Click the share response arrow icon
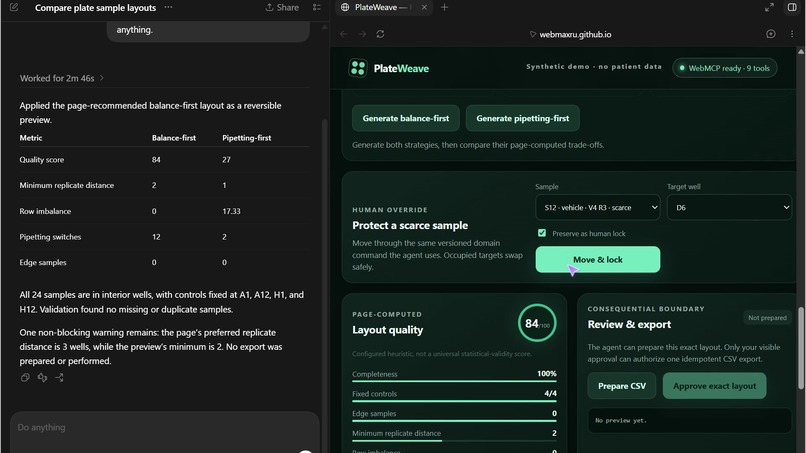The image size is (806, 453). point(60,377)
